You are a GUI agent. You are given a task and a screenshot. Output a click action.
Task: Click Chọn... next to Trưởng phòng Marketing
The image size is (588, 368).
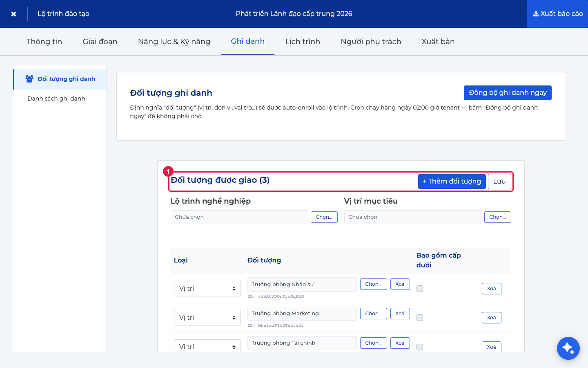click(374, 314)
